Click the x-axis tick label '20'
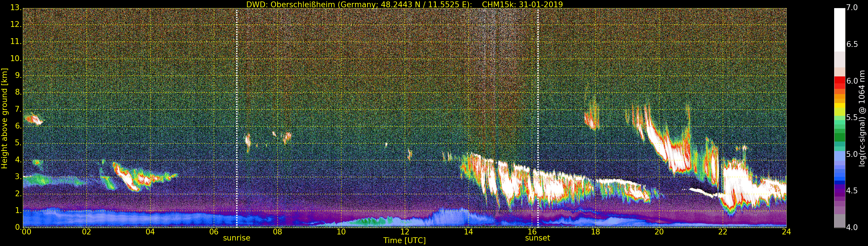 click(x=659, y=232)
